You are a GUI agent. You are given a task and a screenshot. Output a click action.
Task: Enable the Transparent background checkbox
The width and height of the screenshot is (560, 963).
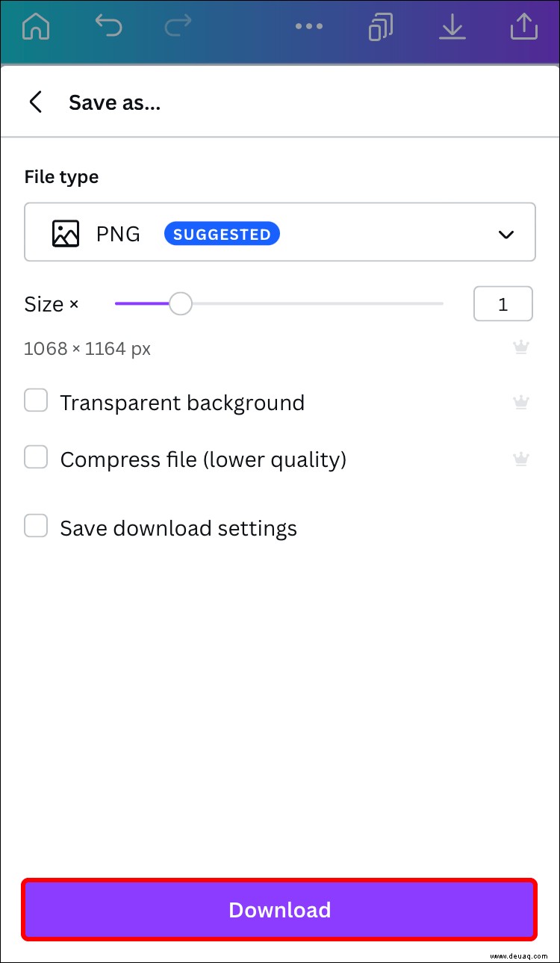[x=36, y=400]
